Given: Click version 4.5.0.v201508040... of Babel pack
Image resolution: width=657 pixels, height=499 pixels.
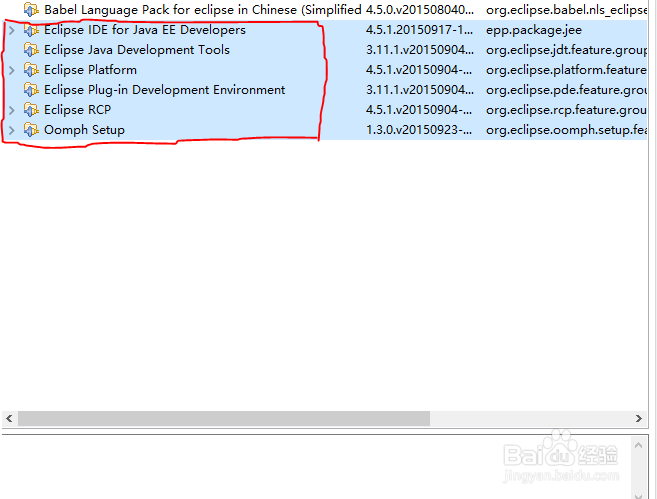Looking at the screenshot, I should (x=420, y=10).
